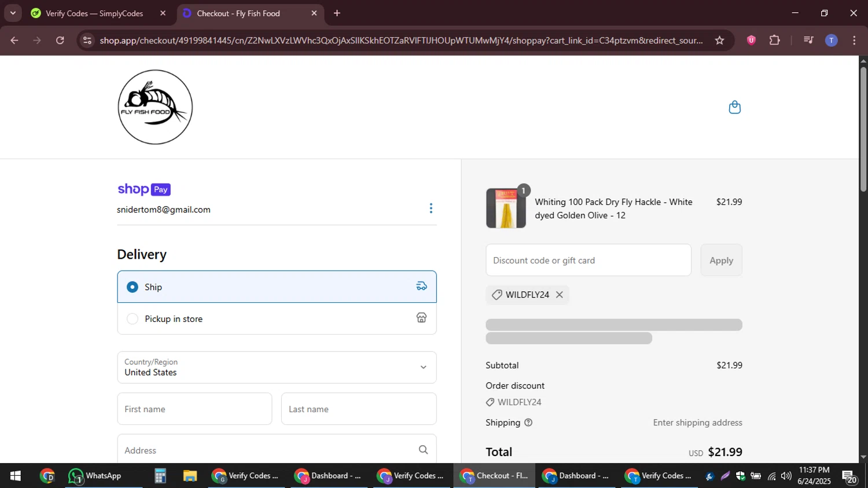Click the store icon in Pickup row
The width and height of the screenshot is (868, 488).
(x=422, y=318)
